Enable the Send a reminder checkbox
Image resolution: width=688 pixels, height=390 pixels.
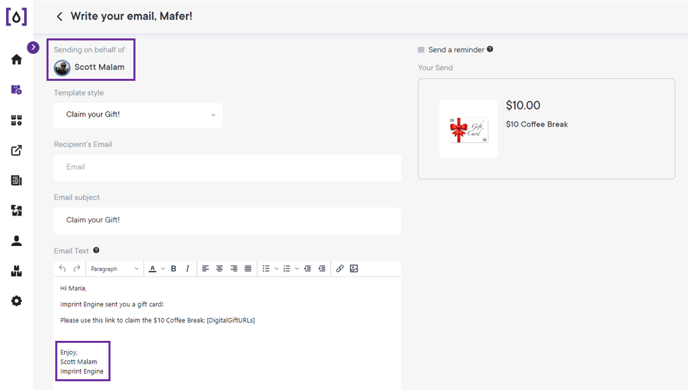(x=421, y=50)
